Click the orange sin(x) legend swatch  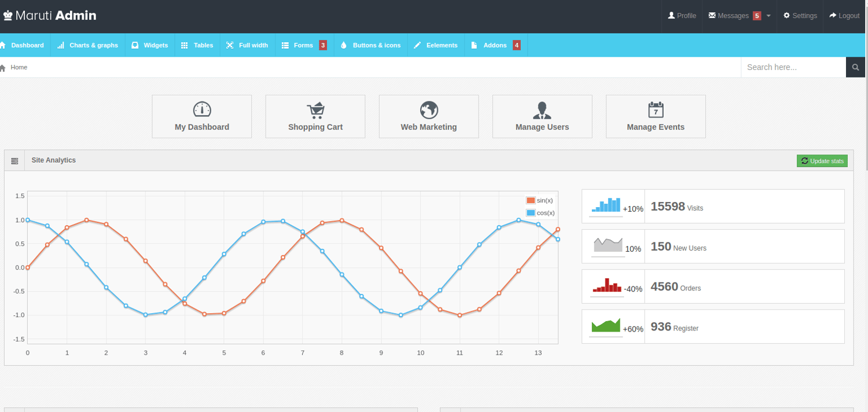click(x=531, y=200)
